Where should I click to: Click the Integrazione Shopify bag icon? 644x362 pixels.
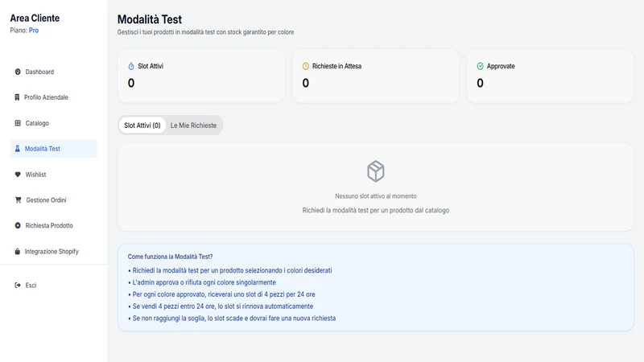pos(17,251)
